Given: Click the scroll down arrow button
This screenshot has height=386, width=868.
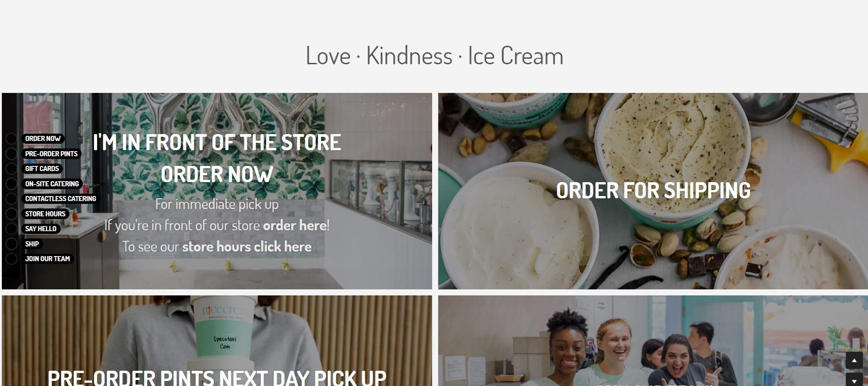Looking at the screenshot, I should pyautogui.click(x=854, y=379).
